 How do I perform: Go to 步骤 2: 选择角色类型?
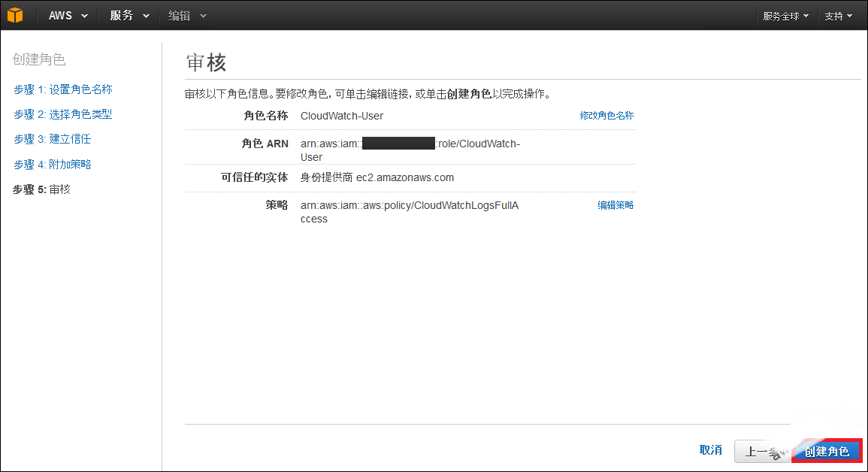pyautogui.click(x=62, y=114)
